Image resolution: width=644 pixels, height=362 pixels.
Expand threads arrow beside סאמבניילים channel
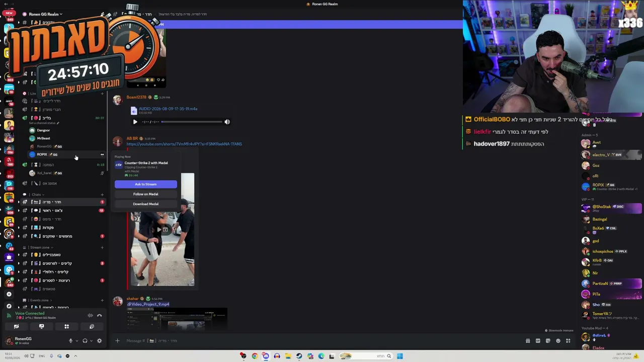[19, 255]
